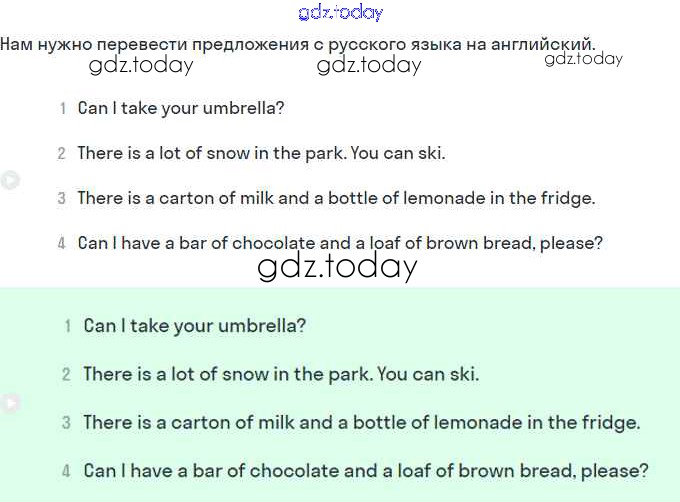This screenshot has height=502, width=680.
Task: Click the Russian instruction sentence
Action: click(298, 44)
